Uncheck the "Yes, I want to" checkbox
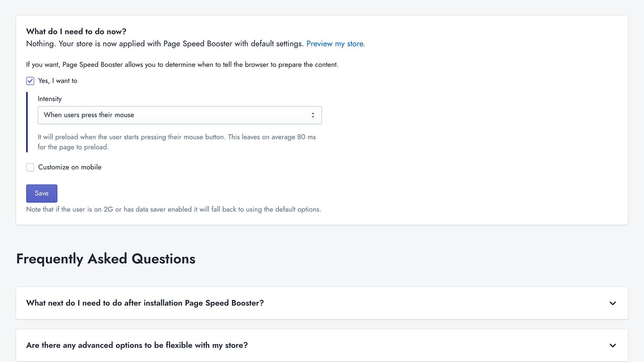 (30, 81)
